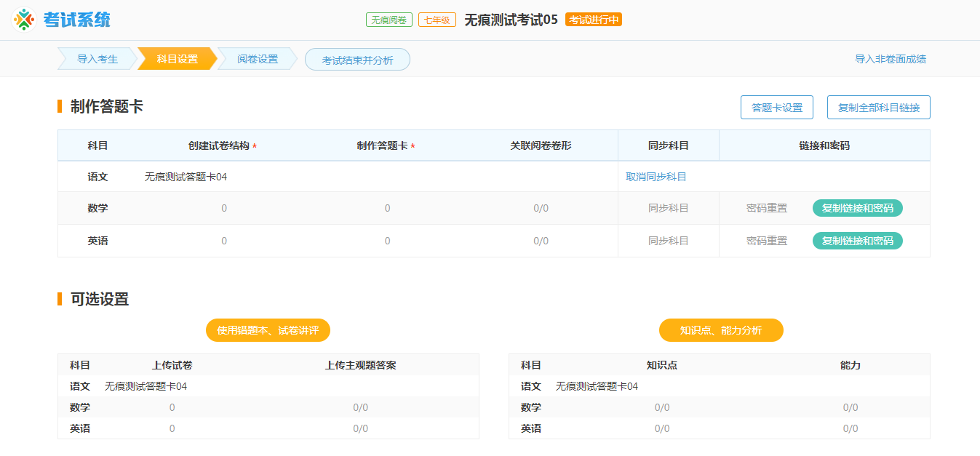Screen dimensions: 980x456
Task: Click 密码重置 in the 数学 row
Action: (x=765, y=209)
